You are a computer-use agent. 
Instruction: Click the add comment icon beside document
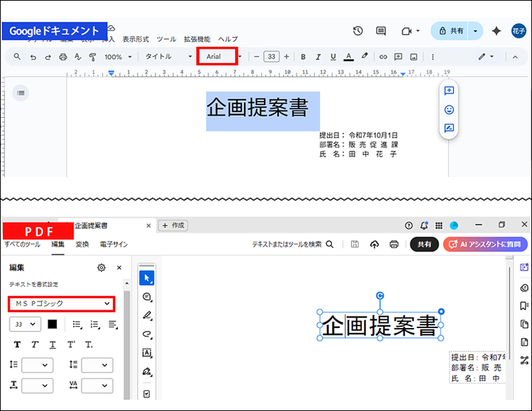[x=449, y=91]
